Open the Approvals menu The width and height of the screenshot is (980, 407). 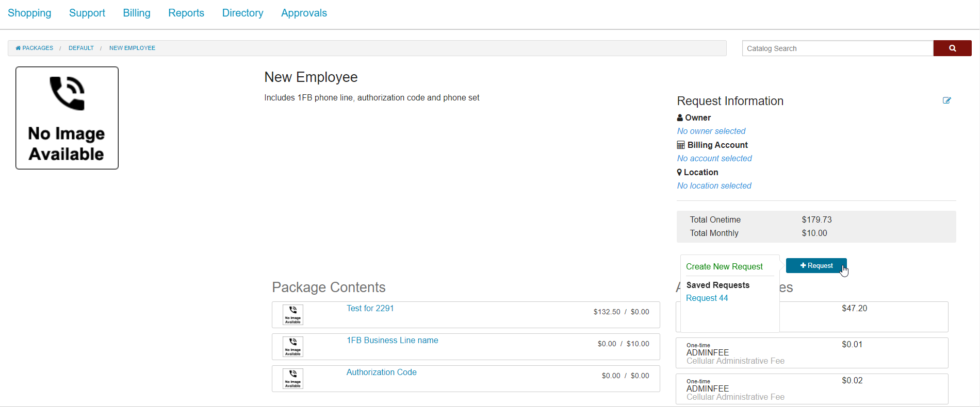tap(304, 13)
